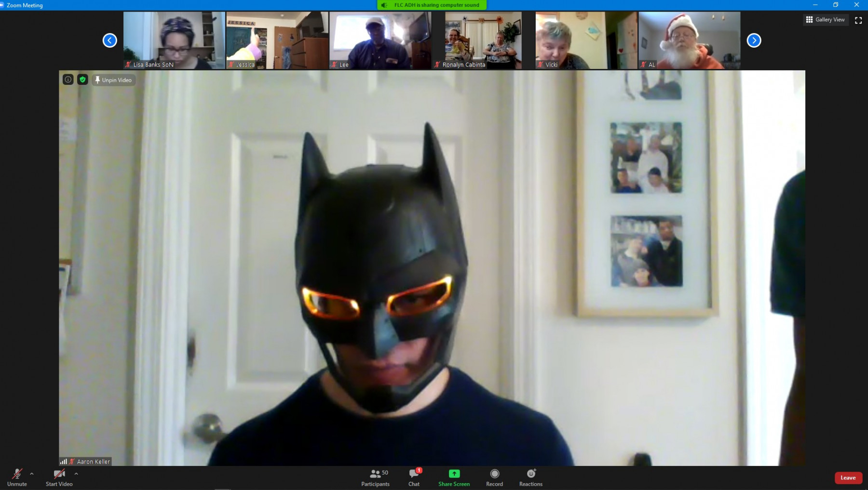Leave the meeting
Viewport: 868px width, 490px height.
[x=848, y=477]
